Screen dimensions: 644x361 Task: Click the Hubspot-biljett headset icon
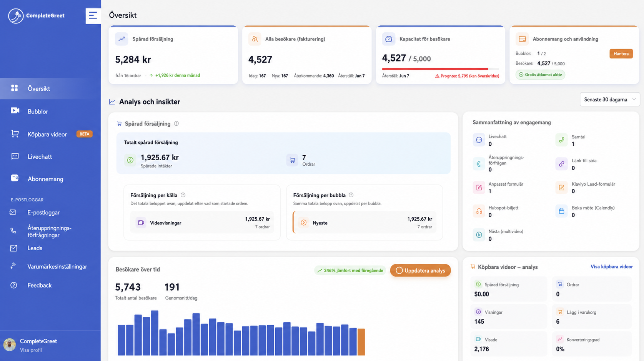pyautogui.click(x=479, y=211)
